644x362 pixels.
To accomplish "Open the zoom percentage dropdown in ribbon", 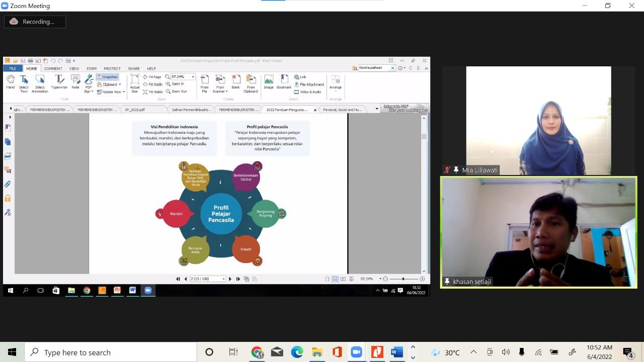I will pos(193,77).
